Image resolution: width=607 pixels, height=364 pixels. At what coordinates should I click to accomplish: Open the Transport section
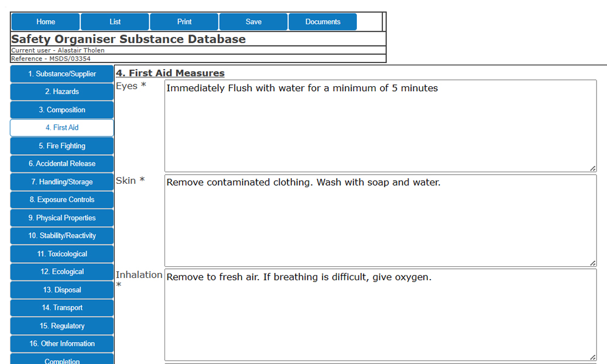pos(61,308)
